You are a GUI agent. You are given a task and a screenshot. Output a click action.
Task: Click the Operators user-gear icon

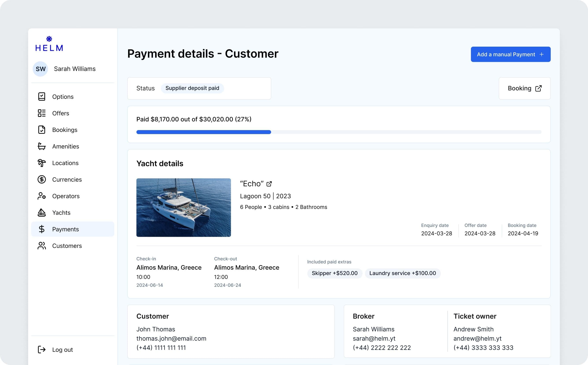(x=42, y=196)
